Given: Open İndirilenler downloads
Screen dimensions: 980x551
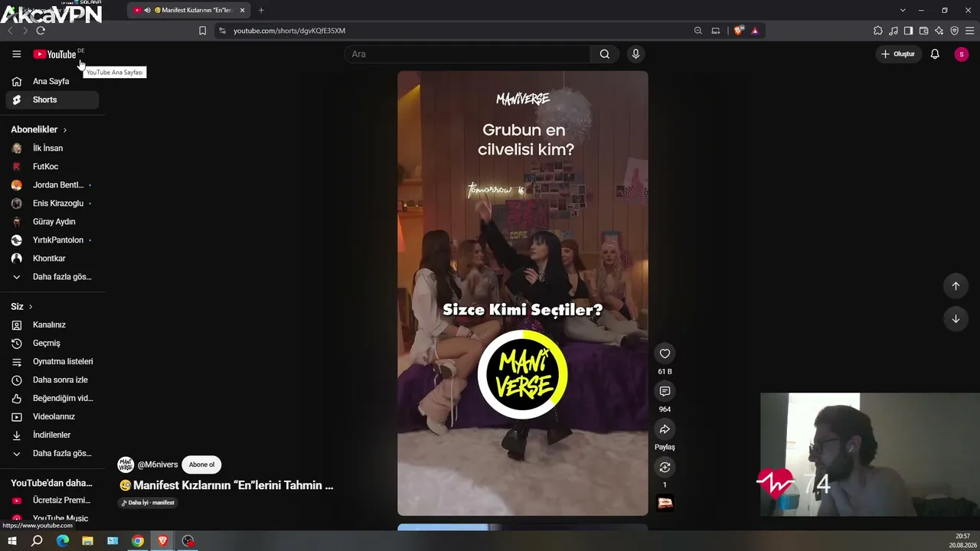Looking at the screenshot, I should tap(52, 435).
